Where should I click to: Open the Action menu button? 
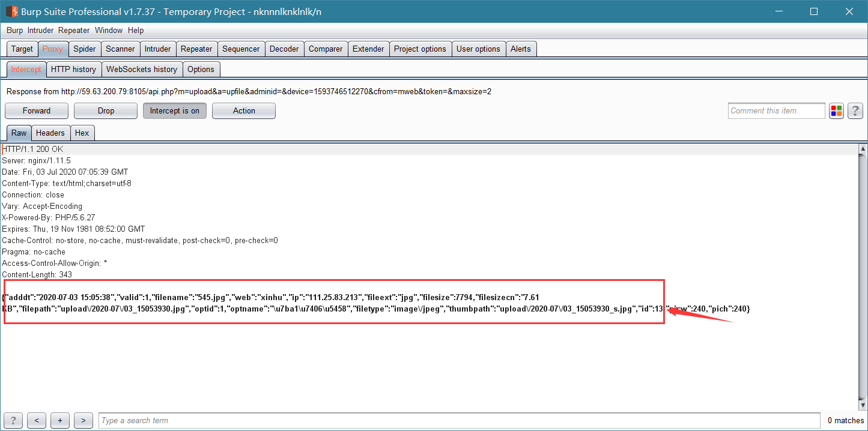click(244, 110)
